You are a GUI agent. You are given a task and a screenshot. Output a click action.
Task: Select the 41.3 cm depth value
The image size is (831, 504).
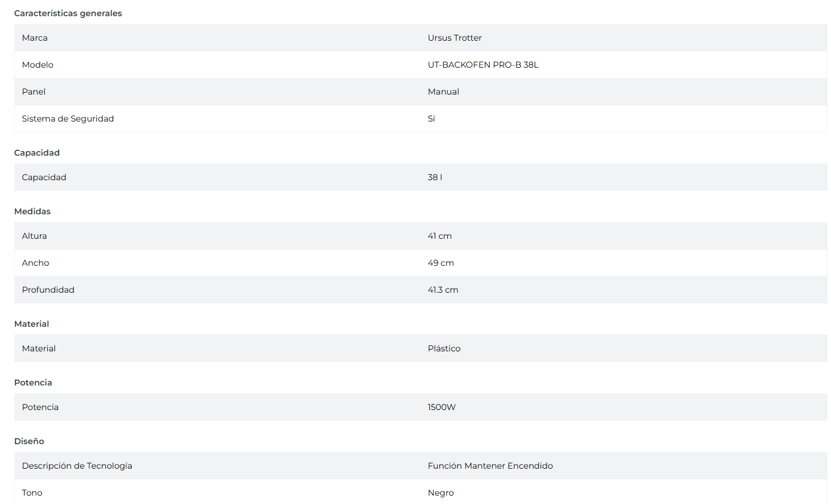click(442, 290)
